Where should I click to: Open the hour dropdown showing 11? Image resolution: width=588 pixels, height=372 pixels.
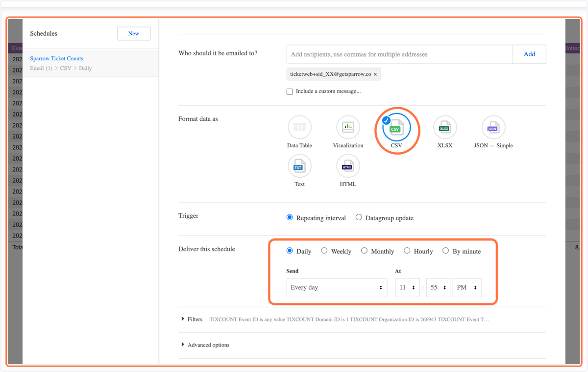click(x=407, y=287)
